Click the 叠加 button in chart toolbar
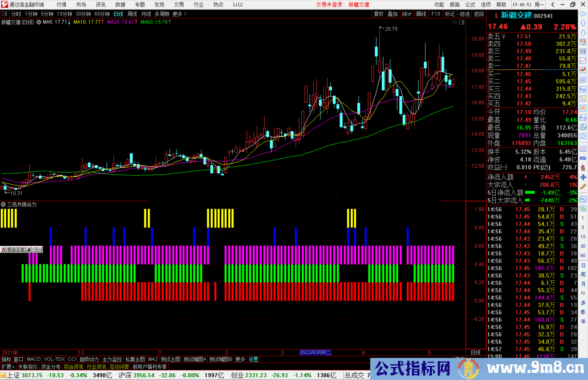Screen dimensions: 588x380 [393, 14]
